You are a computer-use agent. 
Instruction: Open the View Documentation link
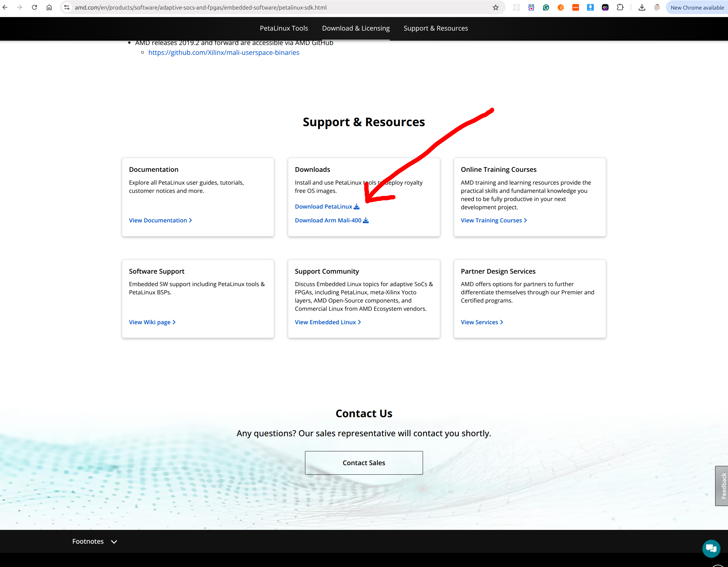pyautogui.click(x=160, y=220)
